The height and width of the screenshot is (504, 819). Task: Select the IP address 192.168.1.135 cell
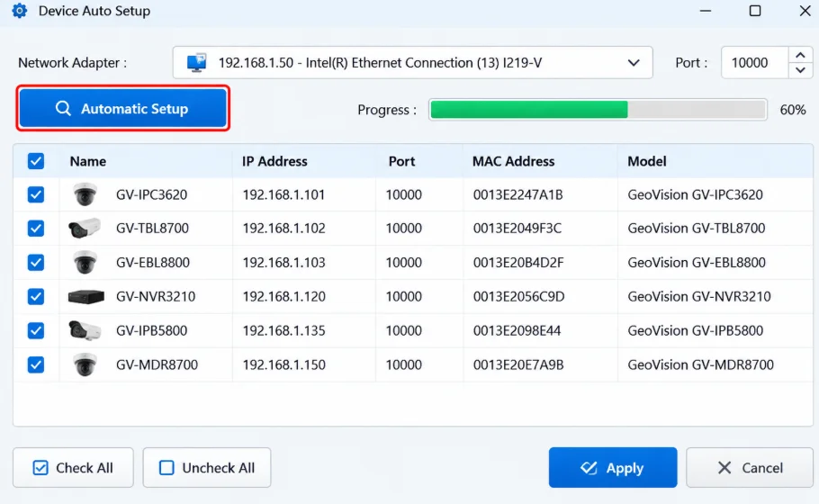(283, 330)
